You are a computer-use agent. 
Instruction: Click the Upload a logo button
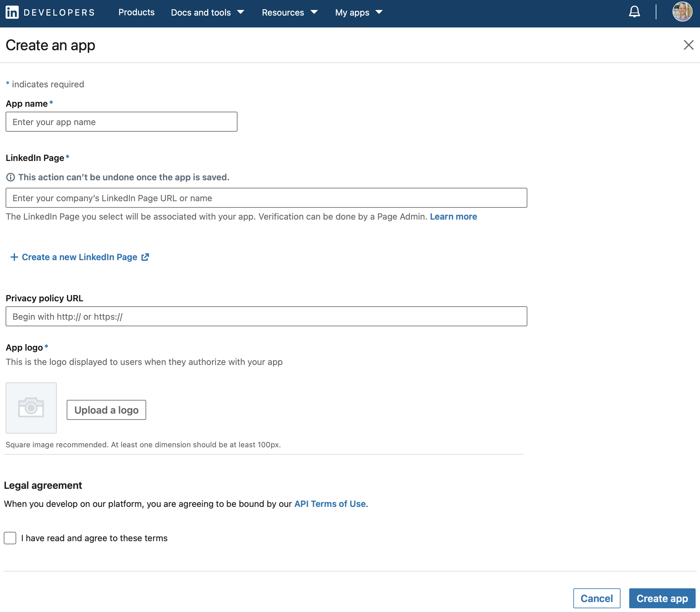click(106, 410)
